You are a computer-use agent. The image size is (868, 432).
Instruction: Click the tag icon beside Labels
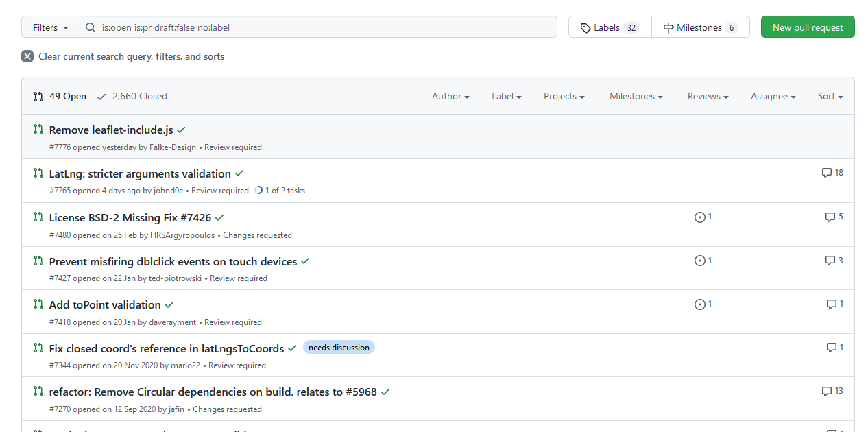(586, 28)
